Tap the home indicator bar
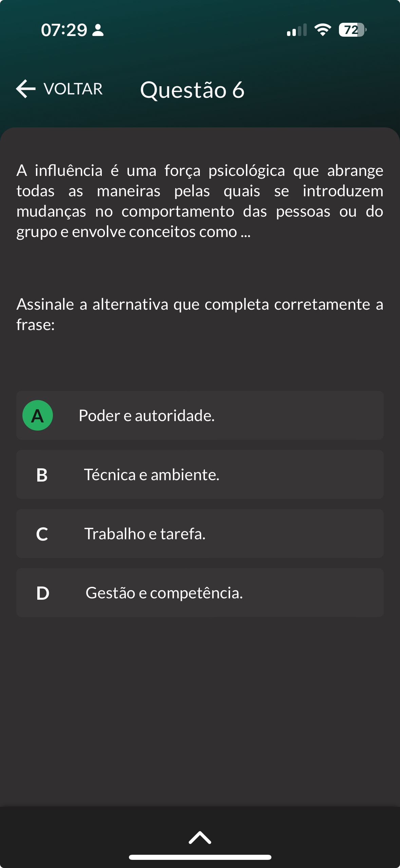 200,857
